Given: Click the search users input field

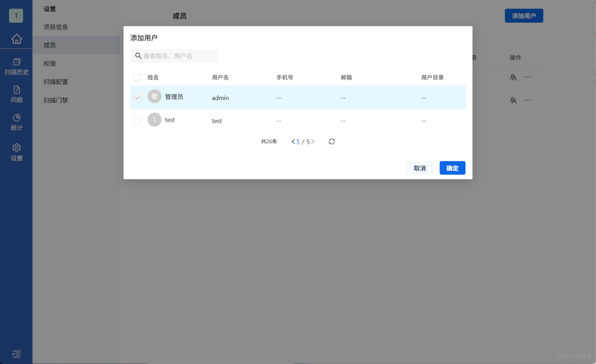Looking at the screenshot, I should coord(174,55).
